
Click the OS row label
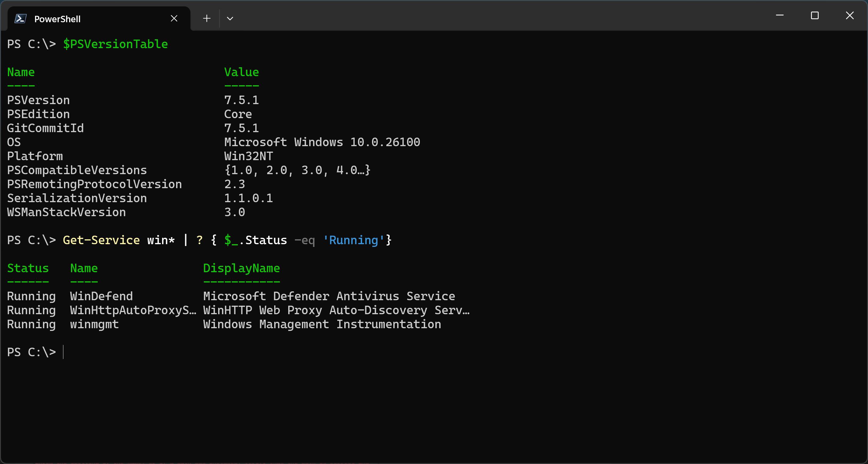(x=14, y=142)
